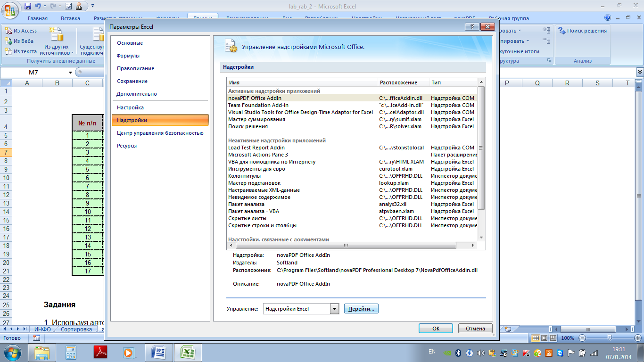Launch Поиск решения from Analysis group
Image resolution: width=644 pixels, height=362 pixels.
582,31
